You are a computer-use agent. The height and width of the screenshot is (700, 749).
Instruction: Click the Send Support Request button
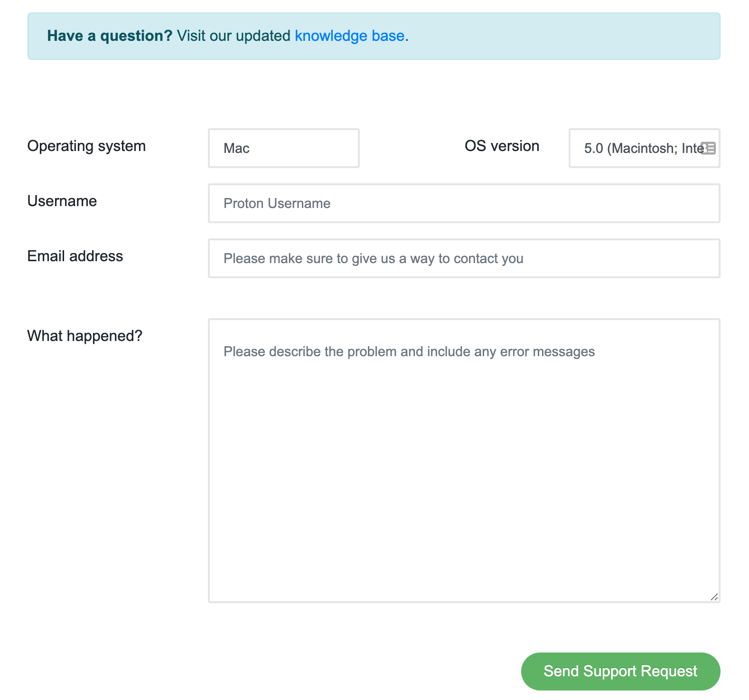point(620,671)
